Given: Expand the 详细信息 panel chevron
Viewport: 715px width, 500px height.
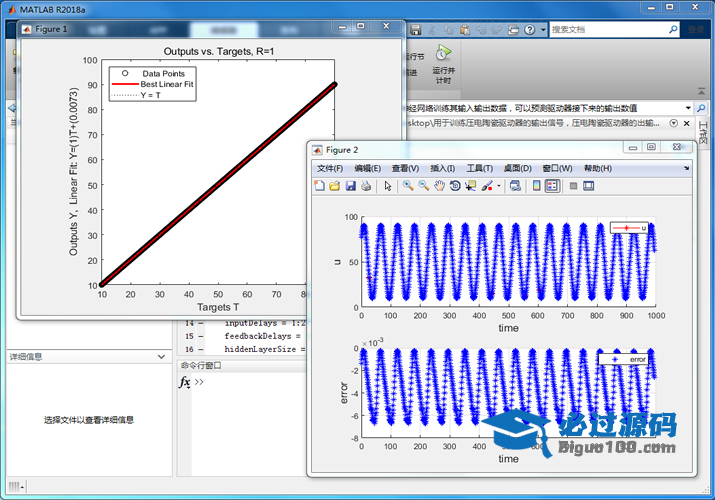Looking at the screenshot, I should [x=161, y=356].
